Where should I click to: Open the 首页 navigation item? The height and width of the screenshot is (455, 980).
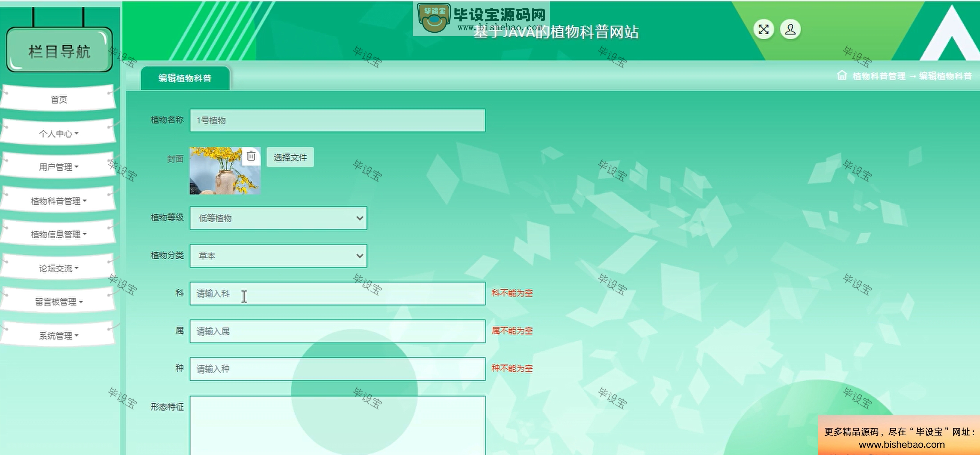(x=58, y=99)
